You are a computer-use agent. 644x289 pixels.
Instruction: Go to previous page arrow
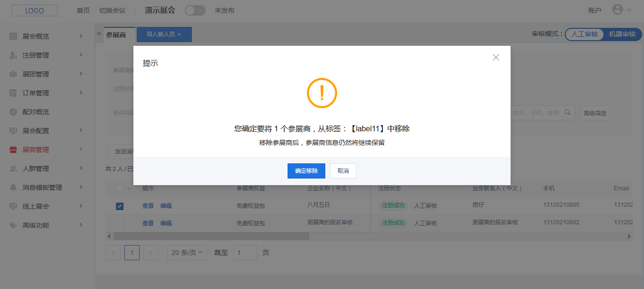[x=113, y=253]
